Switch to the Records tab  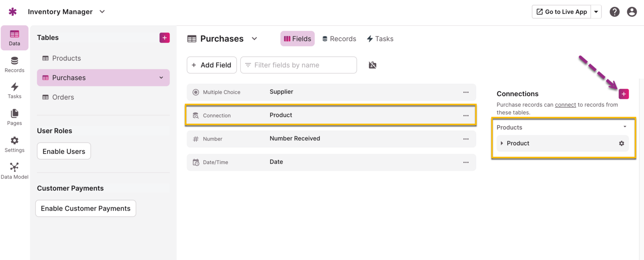click(339, 39)
